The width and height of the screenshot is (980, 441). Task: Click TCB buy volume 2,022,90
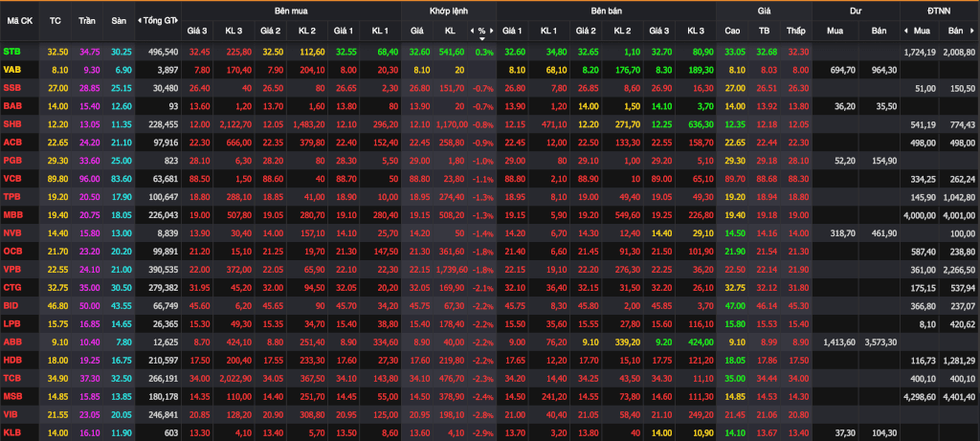tap(234, 378)
